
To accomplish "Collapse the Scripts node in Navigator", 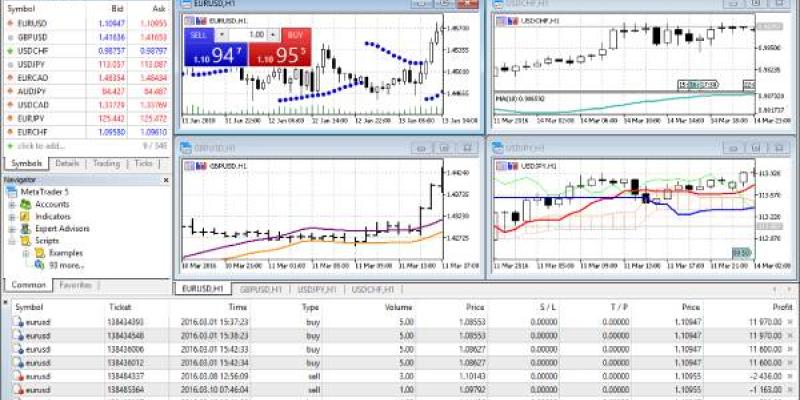I will (x=11, y=241).
